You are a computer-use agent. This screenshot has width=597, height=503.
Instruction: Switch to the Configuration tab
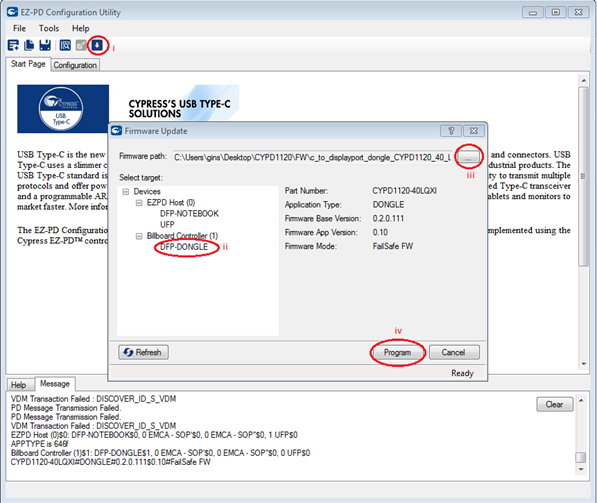(75, 65)
